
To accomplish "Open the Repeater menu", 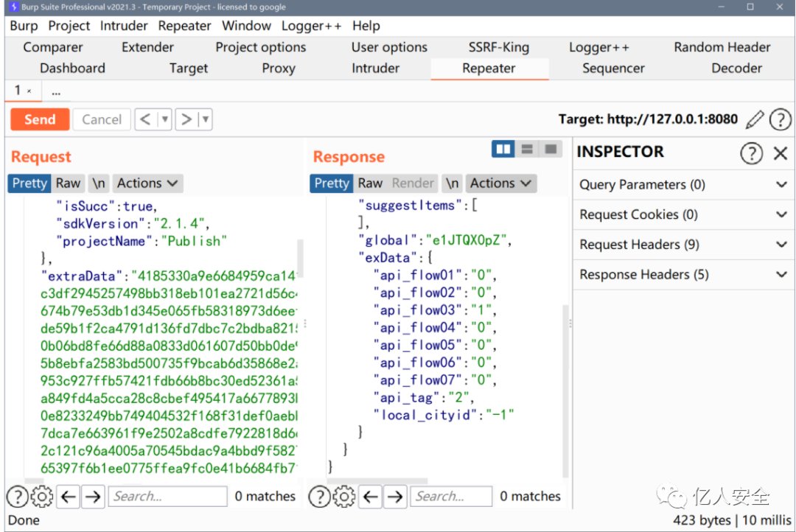I will [x=184, y=26].
